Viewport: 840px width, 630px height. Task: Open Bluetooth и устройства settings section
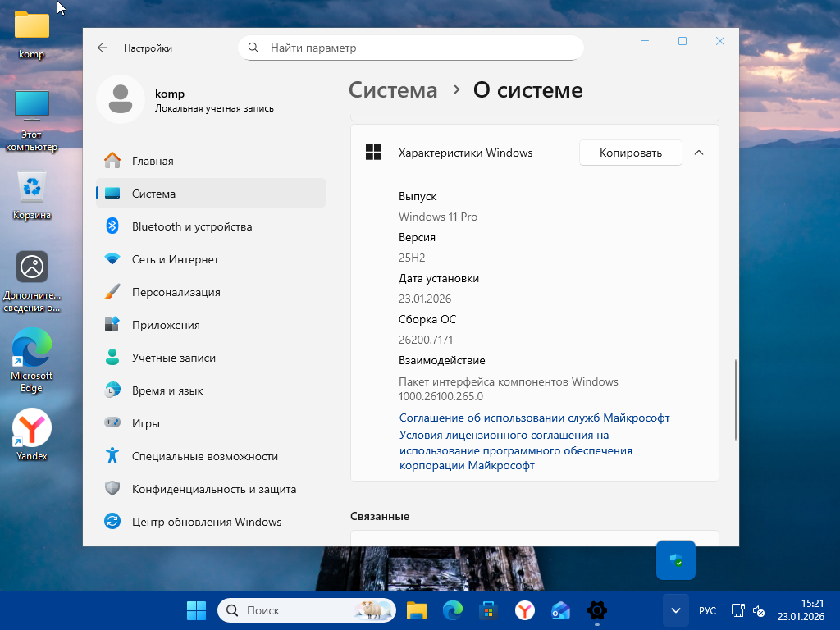click(191, 226)
